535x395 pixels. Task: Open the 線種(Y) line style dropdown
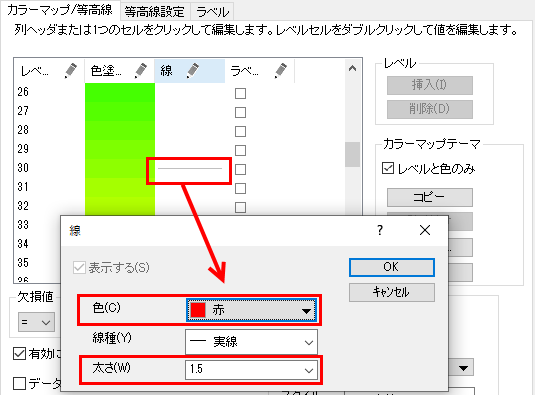[x=251, y=341]
